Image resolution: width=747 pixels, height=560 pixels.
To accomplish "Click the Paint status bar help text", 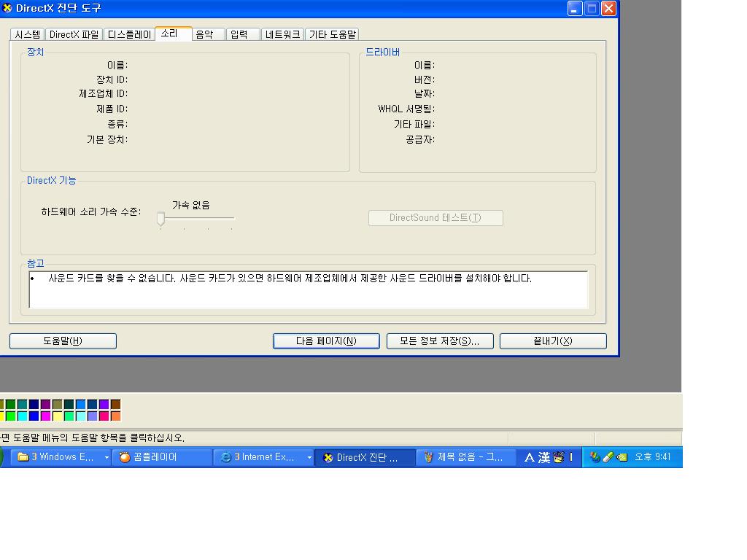I will tap(93, 437).
